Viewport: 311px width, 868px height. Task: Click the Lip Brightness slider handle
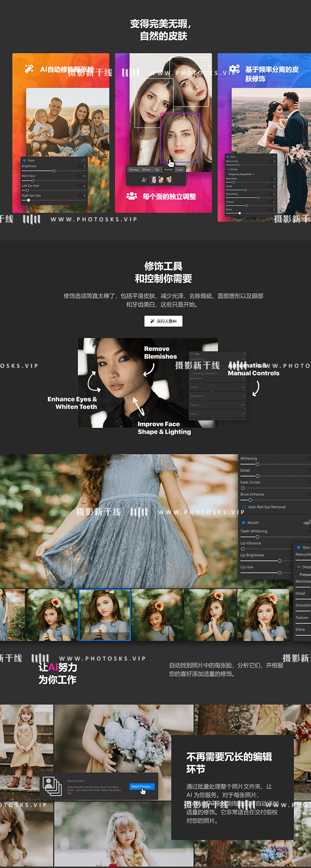point(279,561)
